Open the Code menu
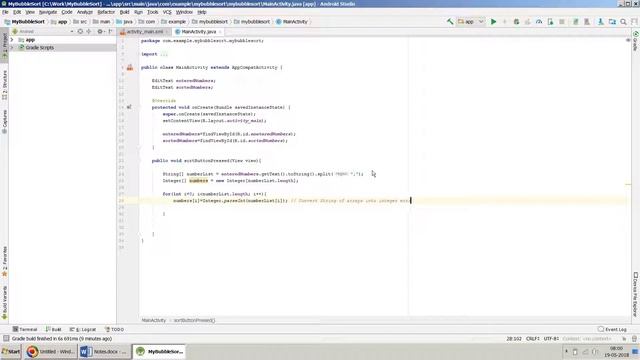This screenshot has width=640, height=360. [67, 12]
